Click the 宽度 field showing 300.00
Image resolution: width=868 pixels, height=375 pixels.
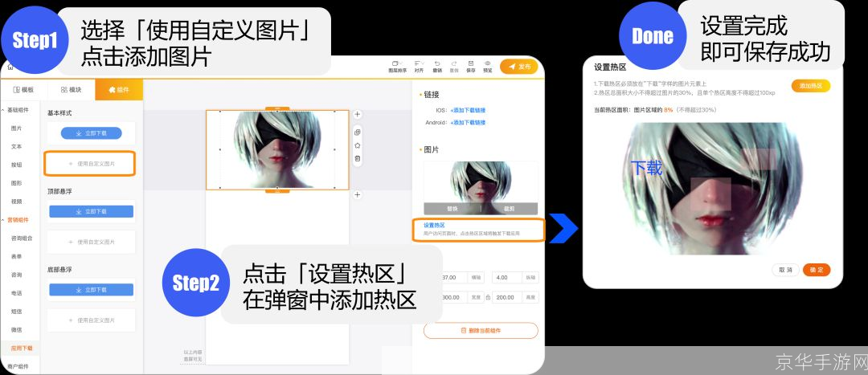454,297
